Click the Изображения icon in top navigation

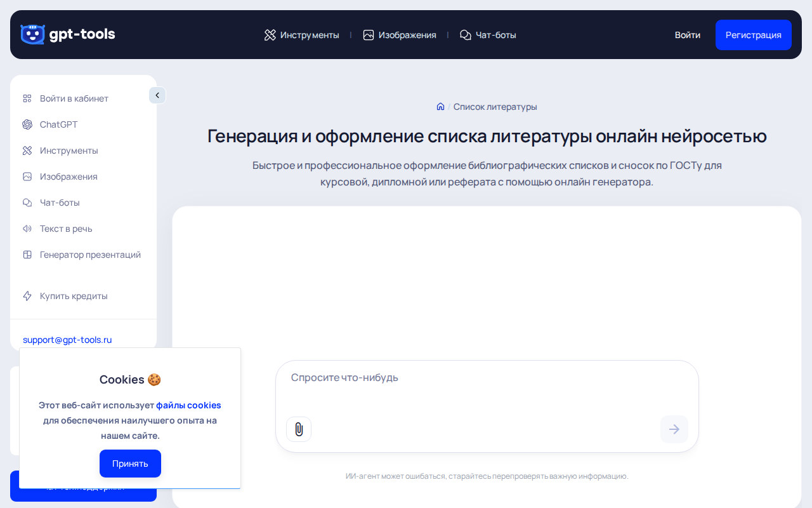[369, 35]
